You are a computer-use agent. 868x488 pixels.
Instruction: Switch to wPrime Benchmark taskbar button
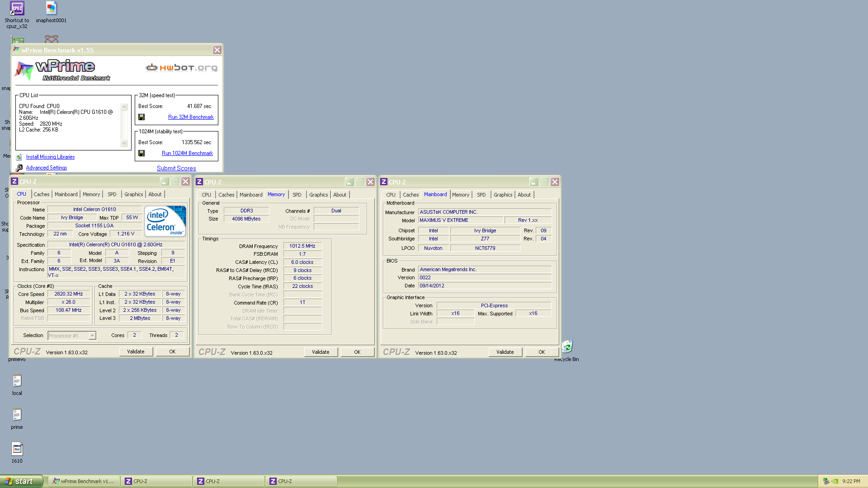tap(84, 481)
